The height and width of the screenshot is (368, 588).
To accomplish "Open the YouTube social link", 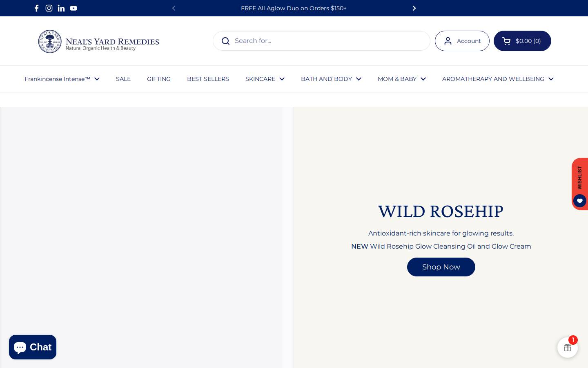I will (x=73, y=8).
